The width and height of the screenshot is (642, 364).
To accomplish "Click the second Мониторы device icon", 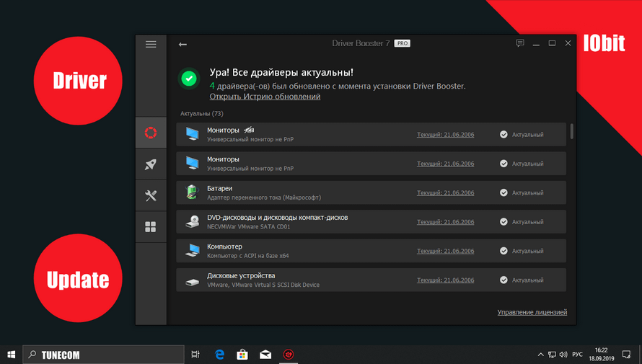I will point(192,163).
